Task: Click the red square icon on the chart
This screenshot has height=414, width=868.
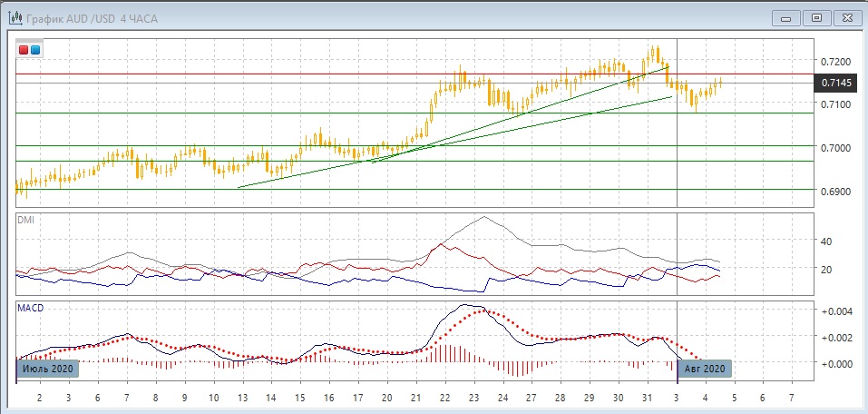Action: 24,50
